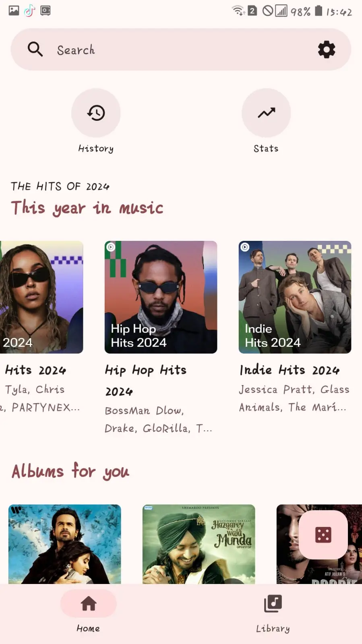The image size is (362, 644).
Task: Open Stats trending arrow icon
Action: click(x=266, y=113)
